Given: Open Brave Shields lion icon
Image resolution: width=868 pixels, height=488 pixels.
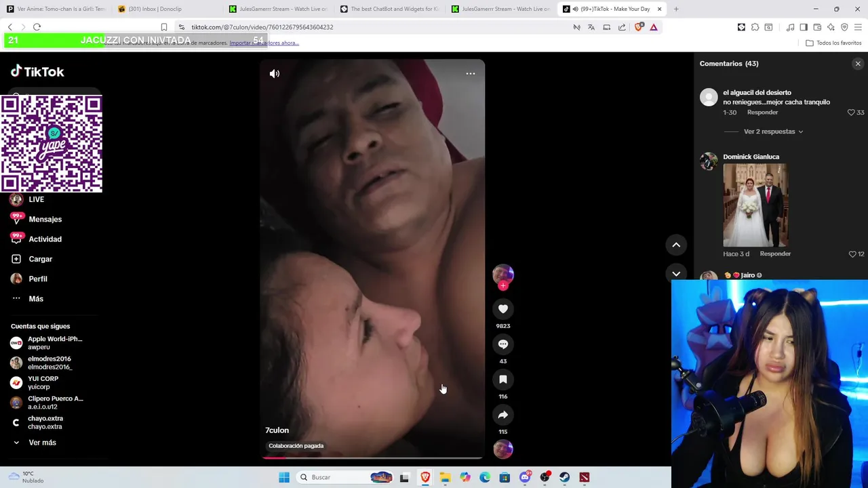Looking at the screenshot, I should click(639, 27).
